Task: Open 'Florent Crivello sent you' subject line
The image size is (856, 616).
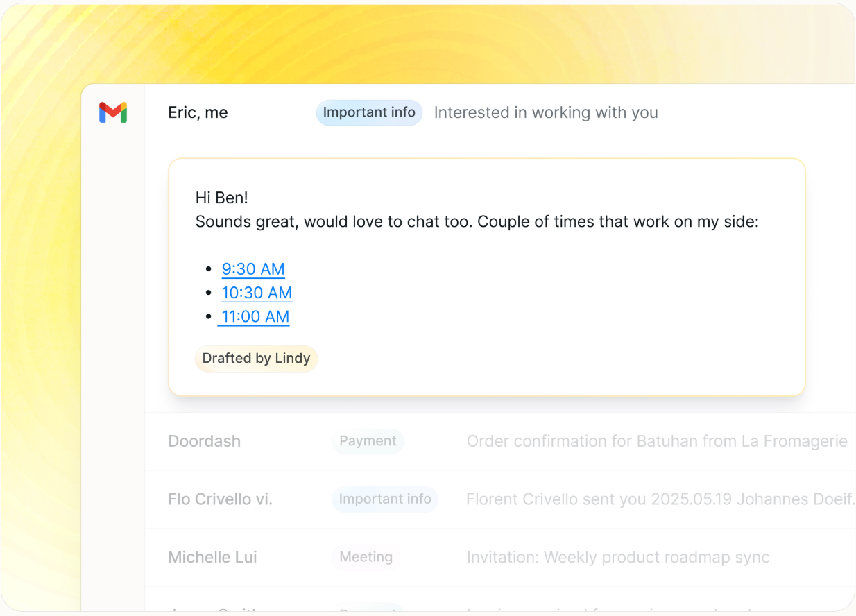Action: (659, 499)
